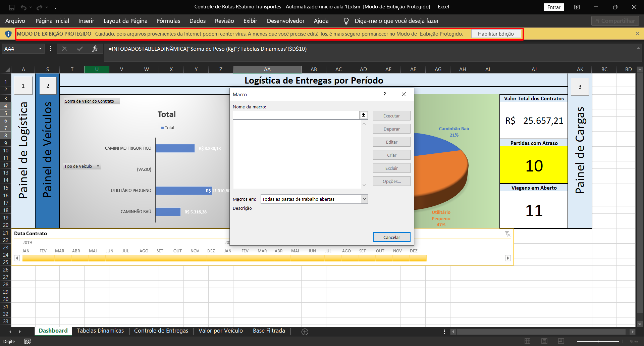Open the Revisão tab
The width and height of the screenshot is (644, 346).
(x=224, y=21)
